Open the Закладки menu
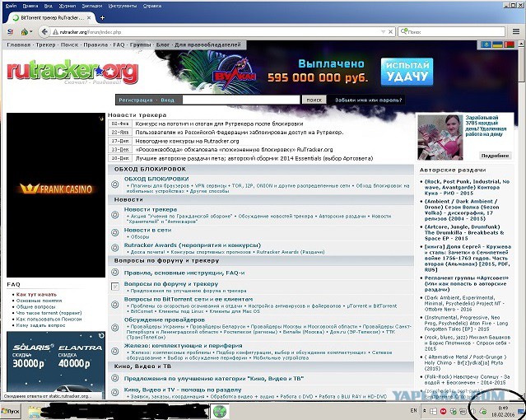 (92, 6)
